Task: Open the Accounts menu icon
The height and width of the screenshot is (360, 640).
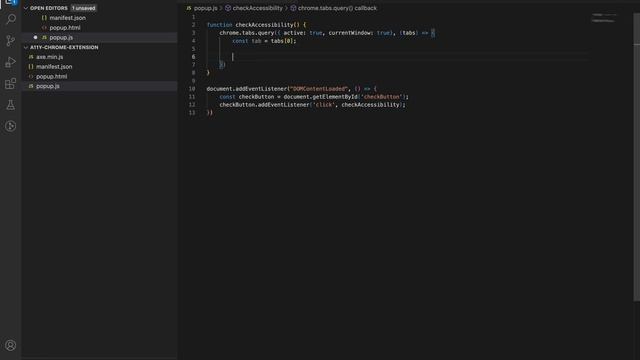Action: coord(11,345)
